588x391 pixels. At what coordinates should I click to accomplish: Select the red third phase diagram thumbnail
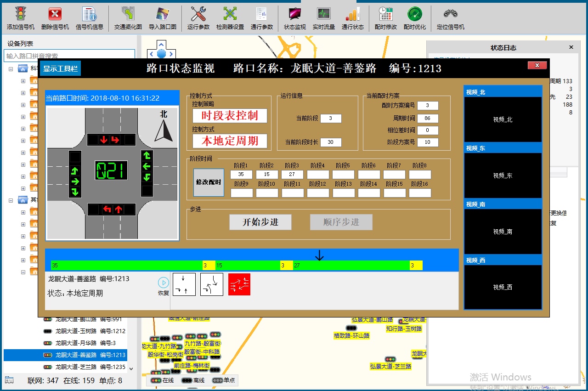[239, 284]
